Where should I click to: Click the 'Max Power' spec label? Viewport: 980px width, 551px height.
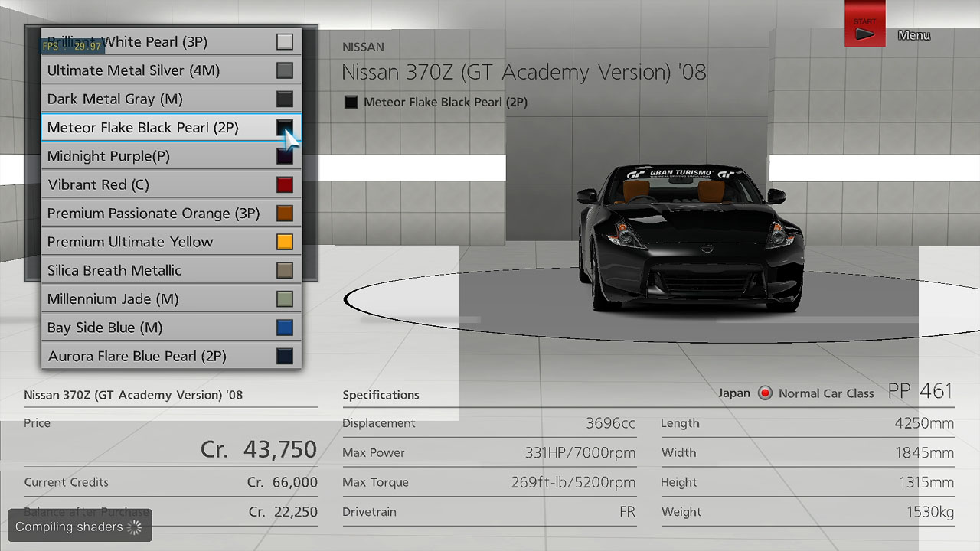click(x=374, y=453)
